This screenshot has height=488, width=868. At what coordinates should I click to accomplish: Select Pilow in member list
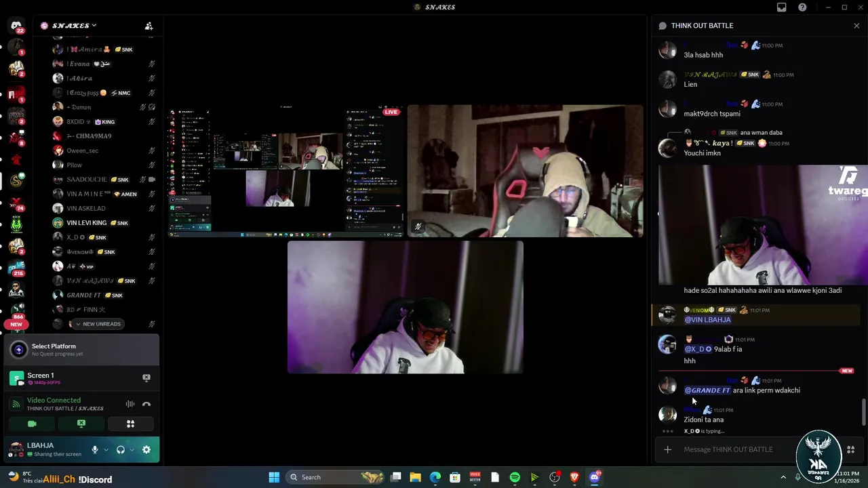[105, 165]
